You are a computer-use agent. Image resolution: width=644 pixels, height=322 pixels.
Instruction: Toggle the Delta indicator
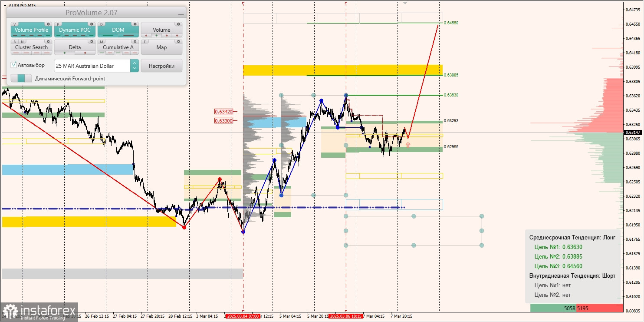75,47
